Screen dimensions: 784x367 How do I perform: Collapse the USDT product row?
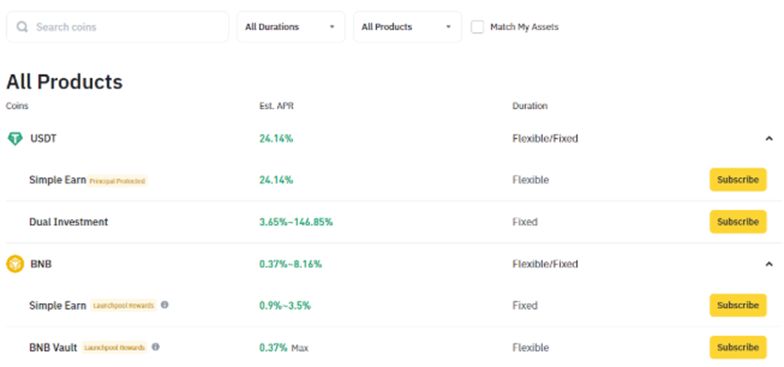coord(769,139)
